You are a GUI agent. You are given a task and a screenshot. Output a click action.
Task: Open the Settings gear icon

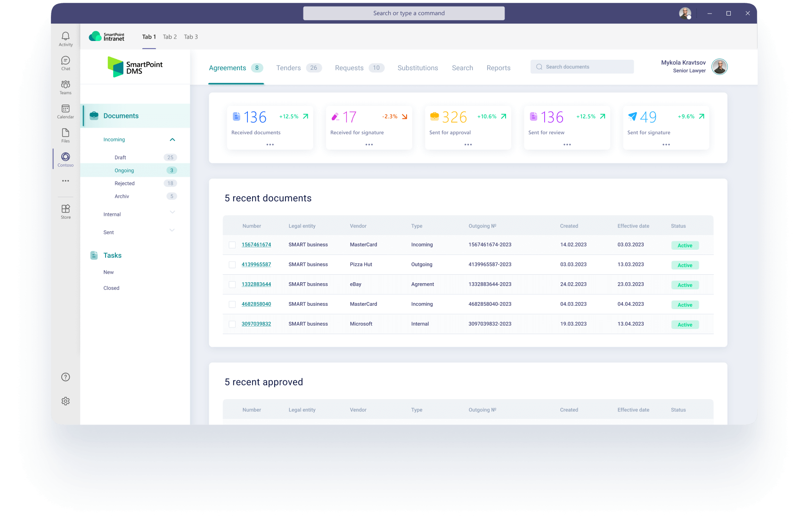pos(65,401)
